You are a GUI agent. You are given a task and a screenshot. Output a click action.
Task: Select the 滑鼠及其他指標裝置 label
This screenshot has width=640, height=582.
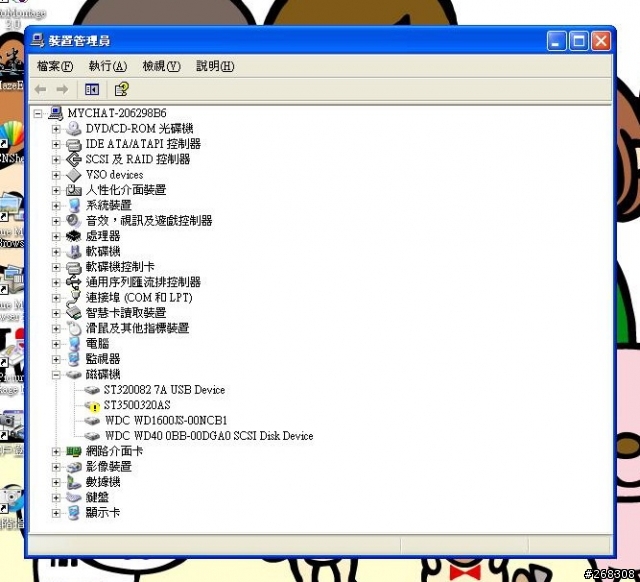point(137,328)
